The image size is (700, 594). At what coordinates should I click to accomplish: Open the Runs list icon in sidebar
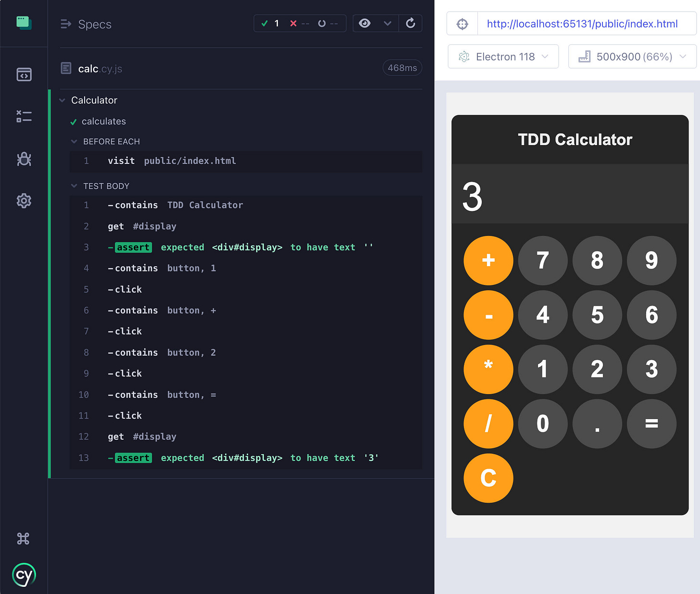tap(24, 116)
